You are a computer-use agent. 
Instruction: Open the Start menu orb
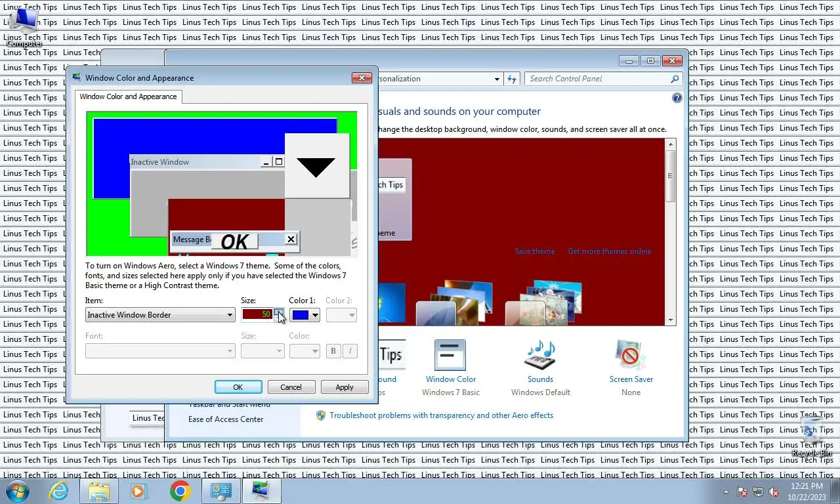point(18,491)
